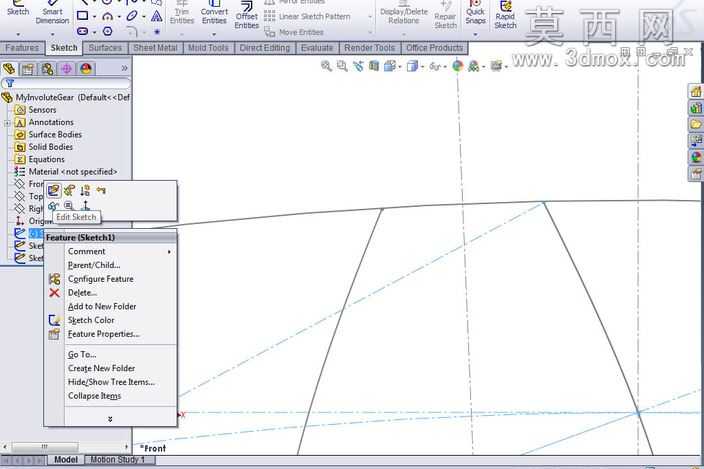
Task: Switch to PropertyManager panel tab
Action: 28,69
